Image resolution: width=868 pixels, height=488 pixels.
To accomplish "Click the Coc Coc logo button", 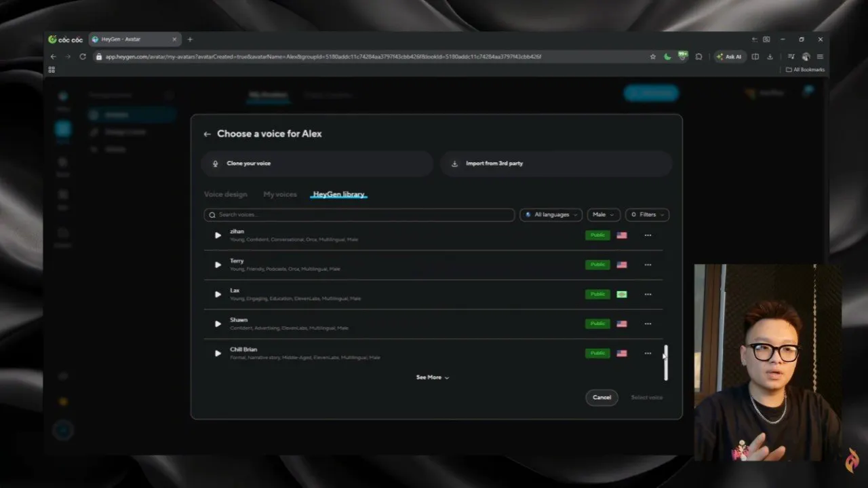I will click(66, 39).
